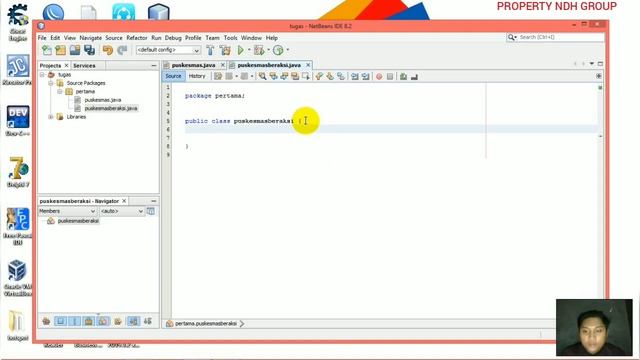This screenshot has width=640, height=360.
Task: Click the Uncomment code icon
Action: click(x=414, y=76)
